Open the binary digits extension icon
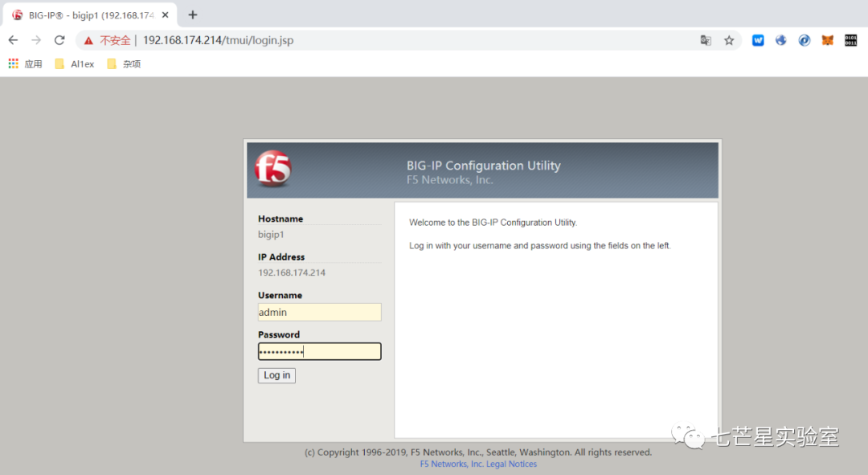 [x=851, y=40]
